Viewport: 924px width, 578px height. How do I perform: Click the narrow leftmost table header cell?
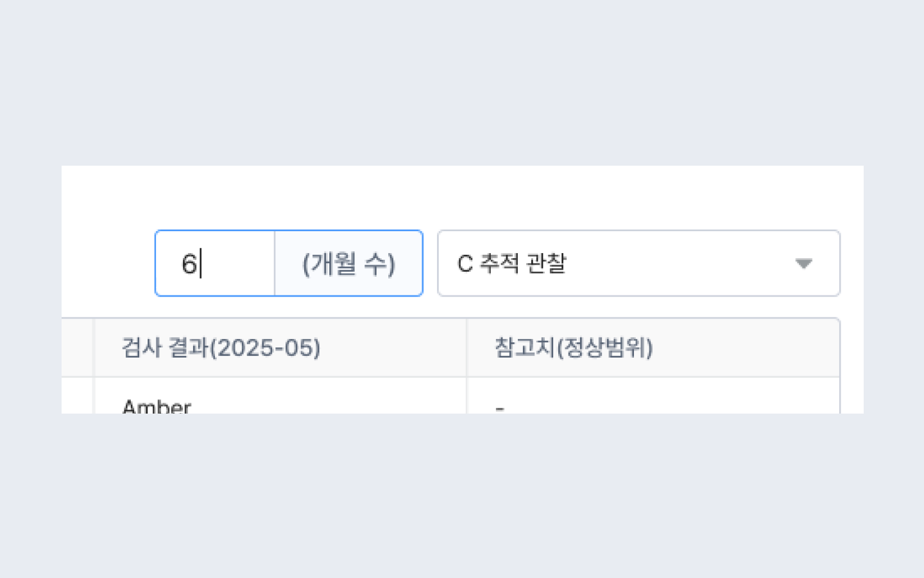pyautogui.click(x=78, y=348)
